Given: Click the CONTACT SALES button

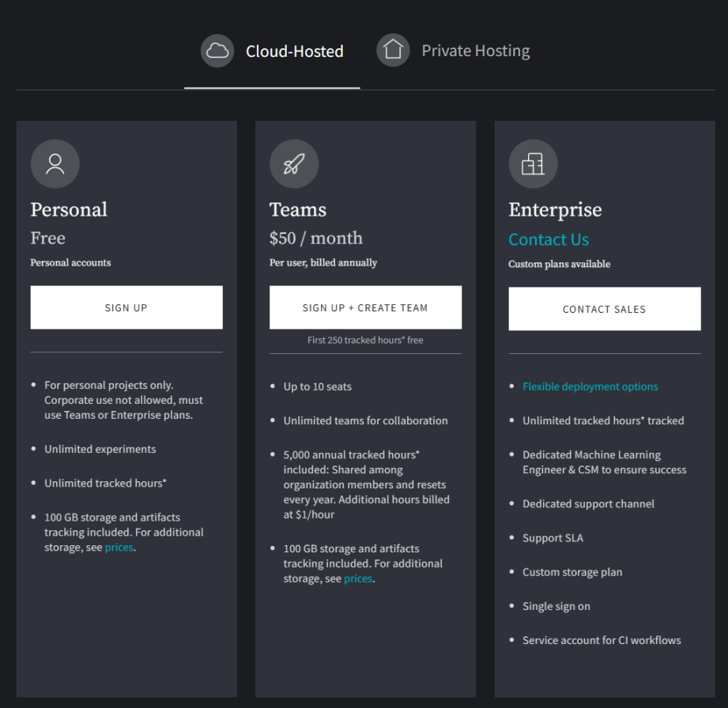Looking at the screenshot, I should click(x=605, y=309).
